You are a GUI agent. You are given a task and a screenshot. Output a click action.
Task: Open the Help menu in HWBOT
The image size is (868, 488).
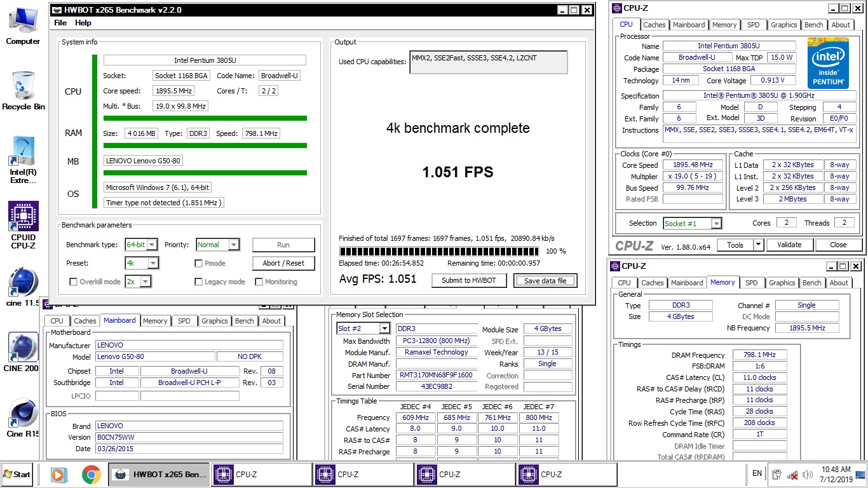pyautogui.click(x=83, y=23)
